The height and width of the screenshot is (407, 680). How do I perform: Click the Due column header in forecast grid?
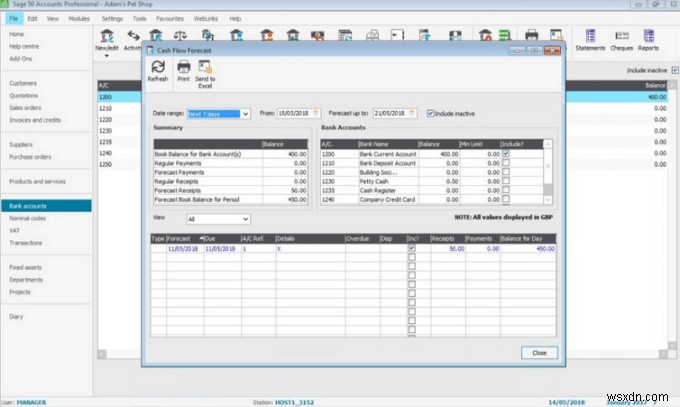pos(222,239)
